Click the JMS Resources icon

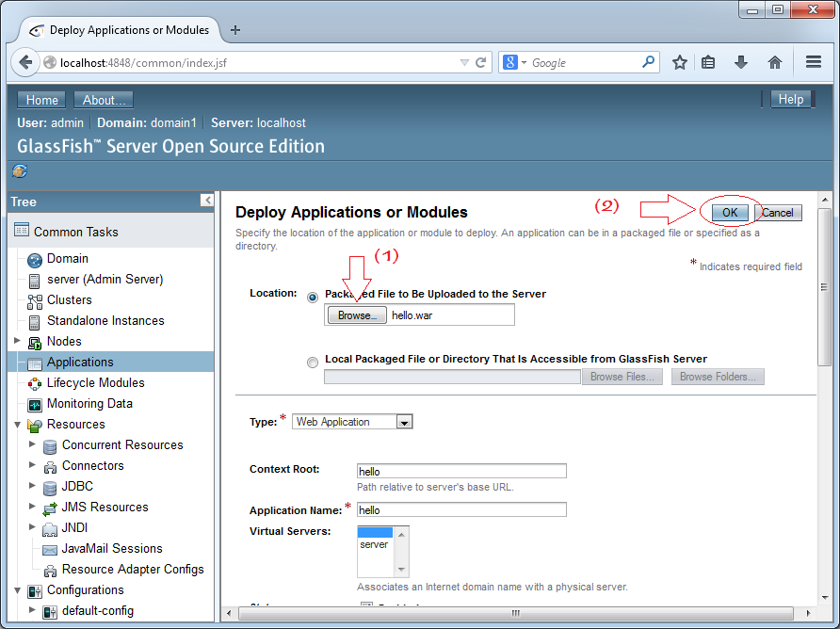pyautogui.click(x=50, y=508)
